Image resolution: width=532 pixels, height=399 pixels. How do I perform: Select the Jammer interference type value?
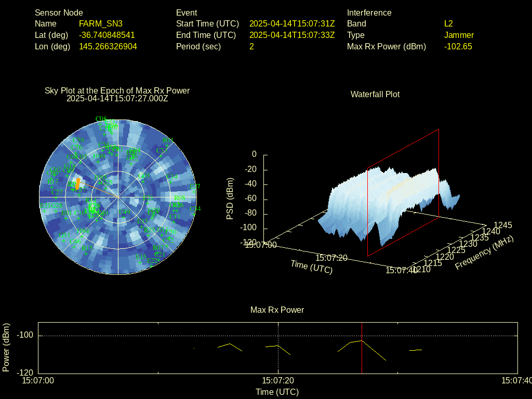click(459, 35)
